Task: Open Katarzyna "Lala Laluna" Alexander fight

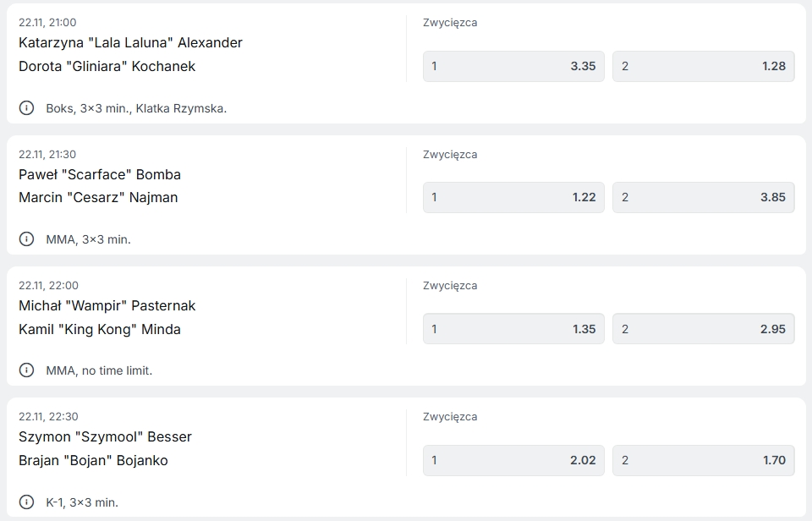Action: point(130,42)
